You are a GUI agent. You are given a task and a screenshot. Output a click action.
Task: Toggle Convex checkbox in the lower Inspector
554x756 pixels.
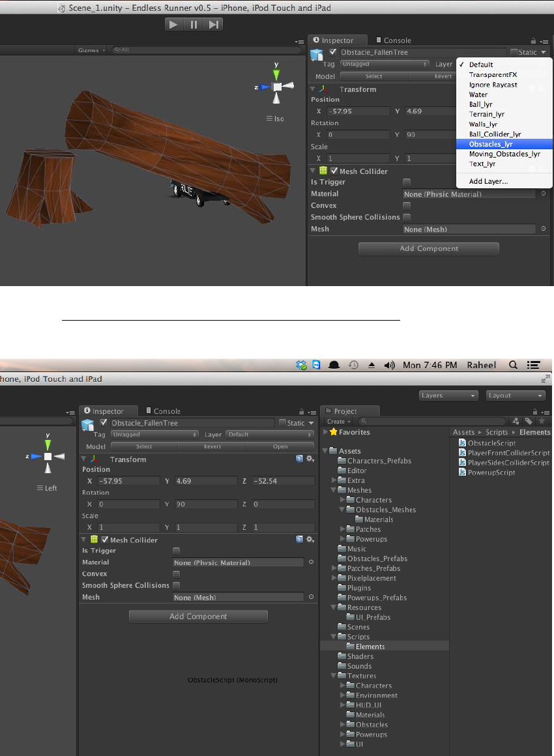176,574
